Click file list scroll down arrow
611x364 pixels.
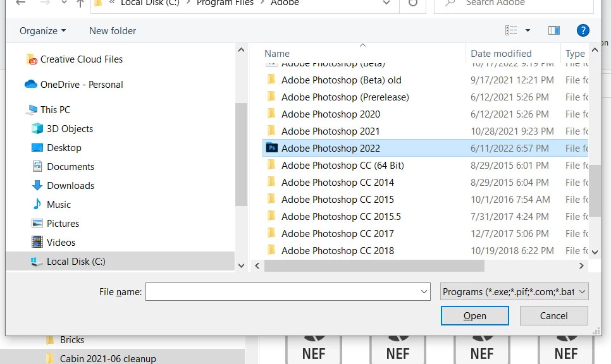(x=595, y=252)
